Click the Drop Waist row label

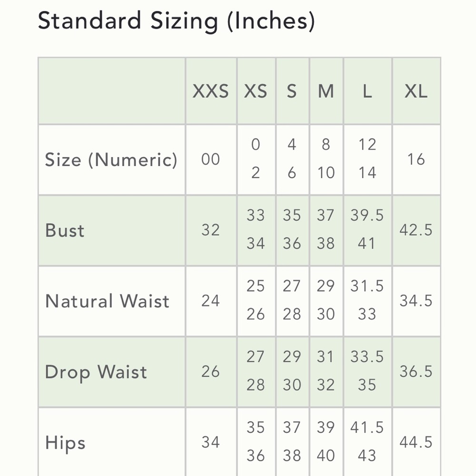click(x=96, y=372)
